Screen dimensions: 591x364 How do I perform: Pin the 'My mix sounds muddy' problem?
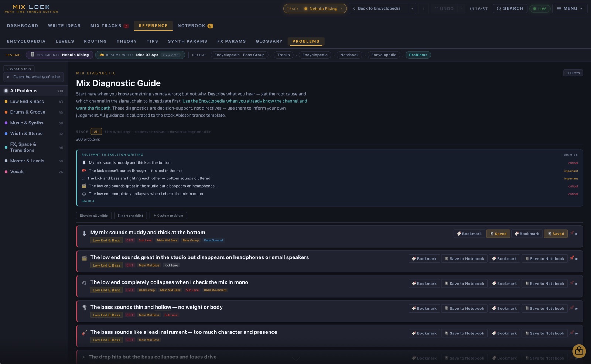(571, 233)
